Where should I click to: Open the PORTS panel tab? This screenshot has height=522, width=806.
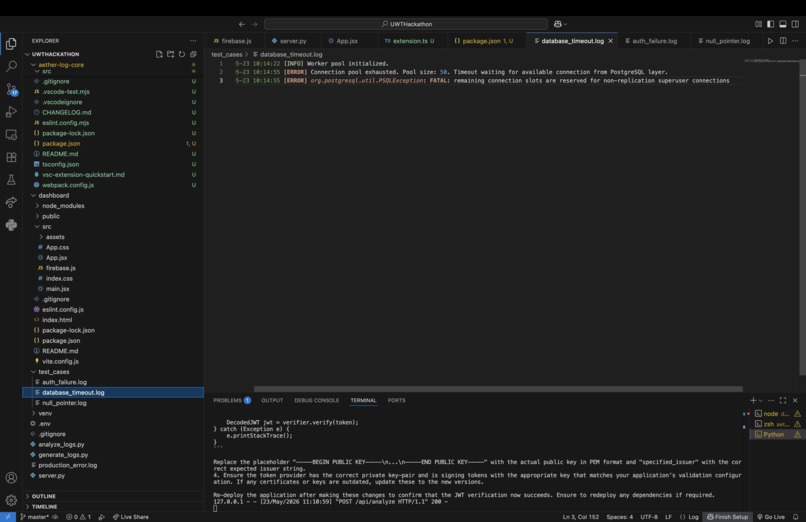(x=396, y=400)
